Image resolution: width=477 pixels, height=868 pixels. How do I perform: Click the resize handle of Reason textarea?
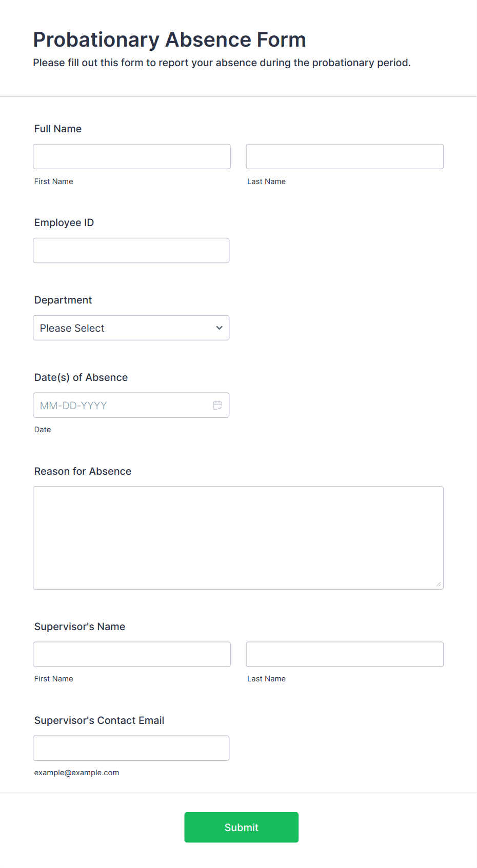(x=438, y=584)
